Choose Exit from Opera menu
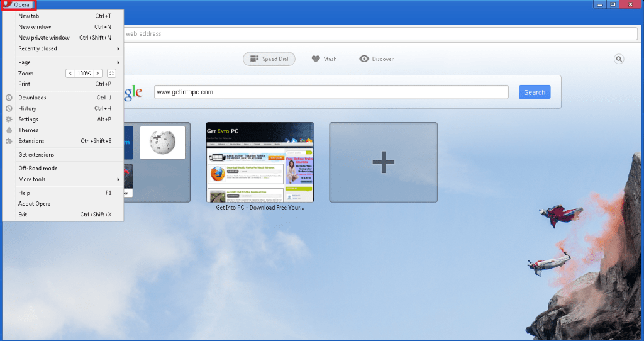This screenshot has height=341, width=644. point(64,215)
